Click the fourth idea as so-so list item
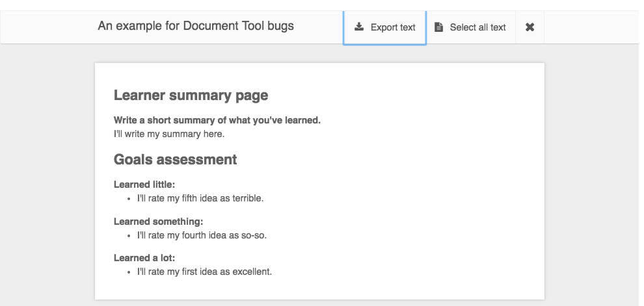This screenshot has width=644, height=306. 202,235
